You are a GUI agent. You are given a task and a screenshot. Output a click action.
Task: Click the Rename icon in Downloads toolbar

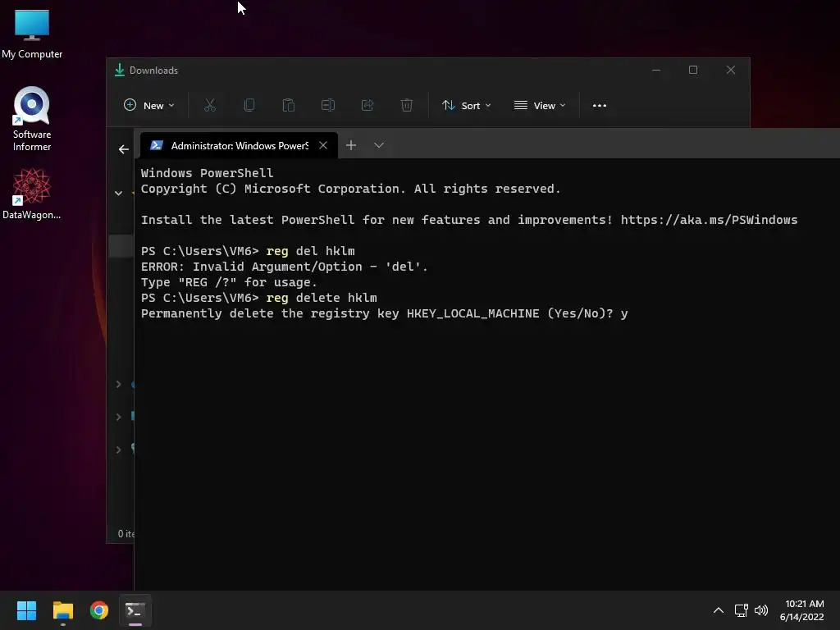coord(328,105)
